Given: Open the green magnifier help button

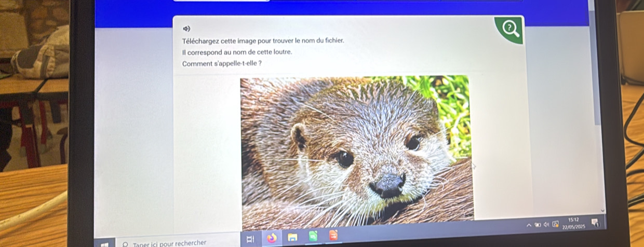Looking at the screenshot, I should coord(509,30).
